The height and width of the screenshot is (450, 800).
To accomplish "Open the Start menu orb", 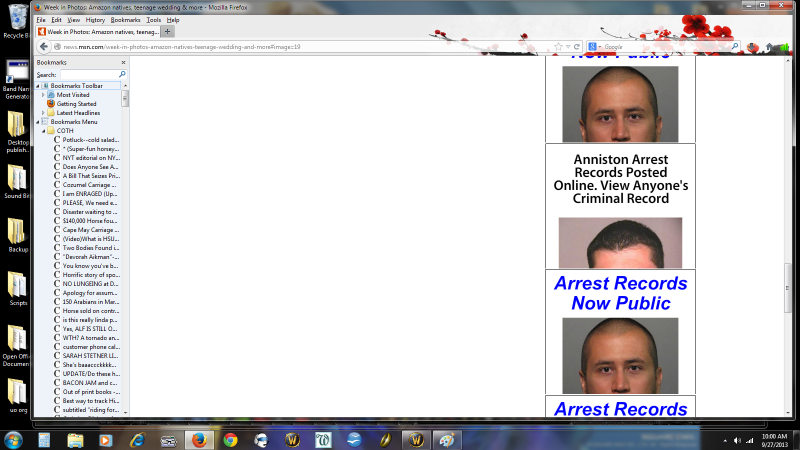I will (13, 440).
